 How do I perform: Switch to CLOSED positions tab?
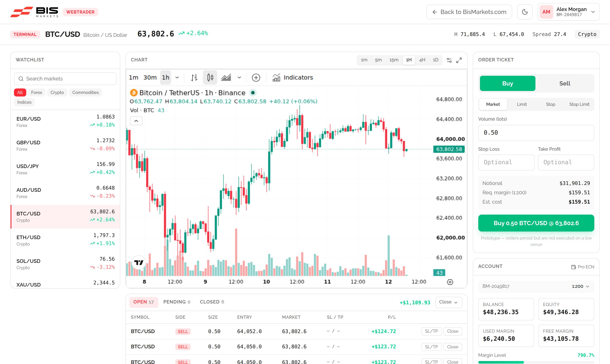tap(212, 302)
